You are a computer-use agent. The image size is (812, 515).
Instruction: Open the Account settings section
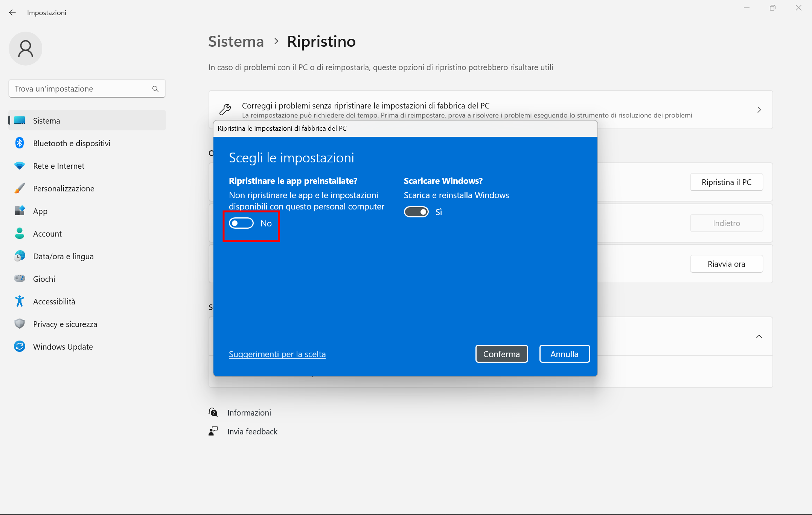point(47,234)
